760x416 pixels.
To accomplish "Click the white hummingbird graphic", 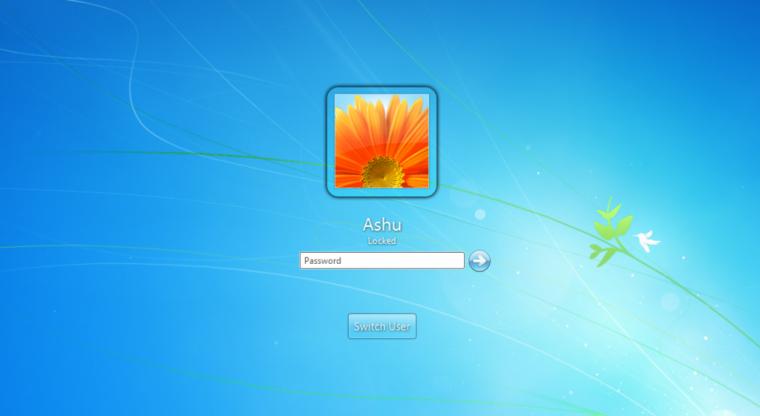I will click(x=647, y=240).
